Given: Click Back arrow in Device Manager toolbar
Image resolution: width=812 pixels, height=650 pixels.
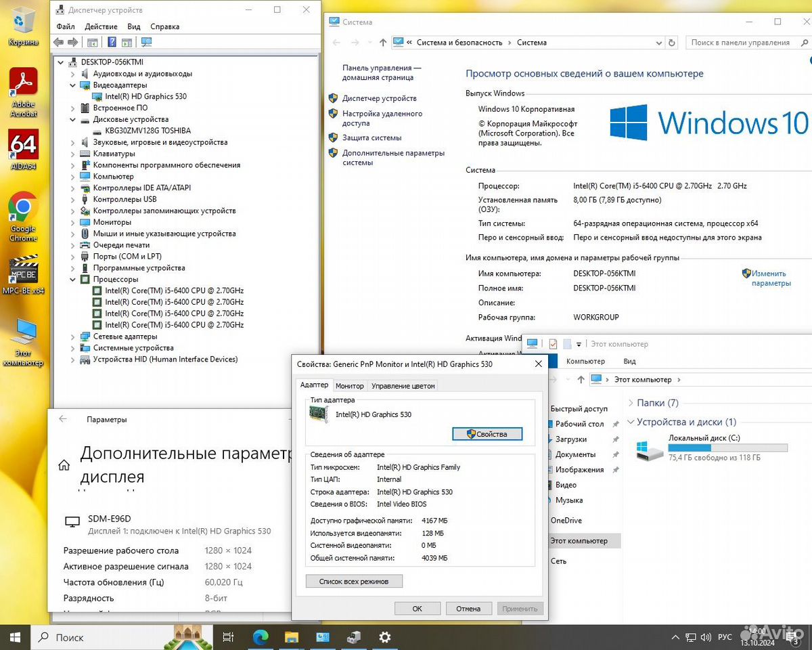Looking at the screenshot, I should pos(59,42).
